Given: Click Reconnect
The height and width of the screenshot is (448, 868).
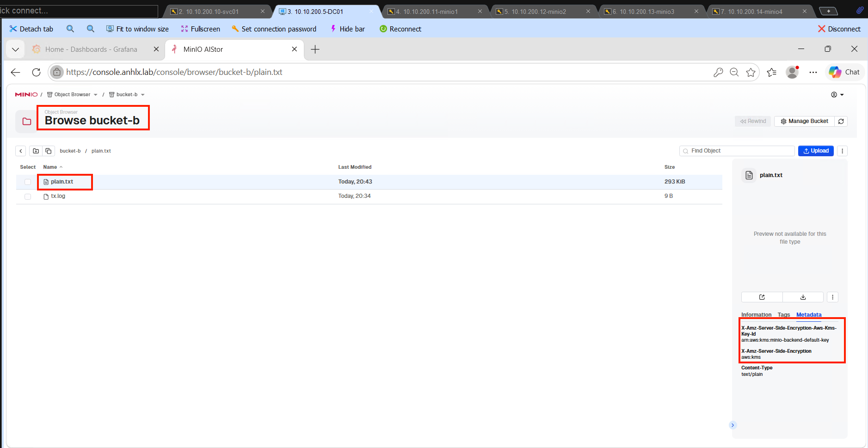Looking at the screenshot, I should click(400, 29).
